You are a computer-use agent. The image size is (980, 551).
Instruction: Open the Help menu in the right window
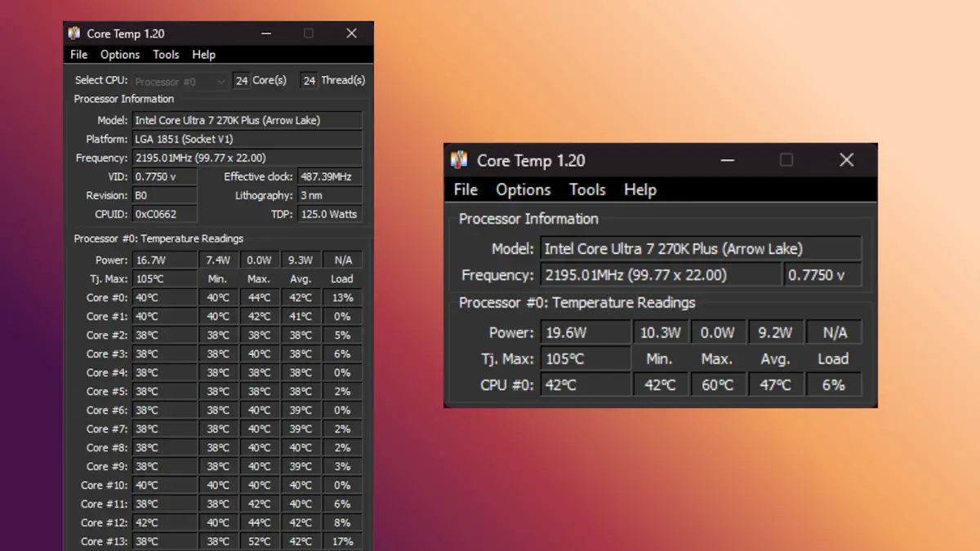point(639,189)
